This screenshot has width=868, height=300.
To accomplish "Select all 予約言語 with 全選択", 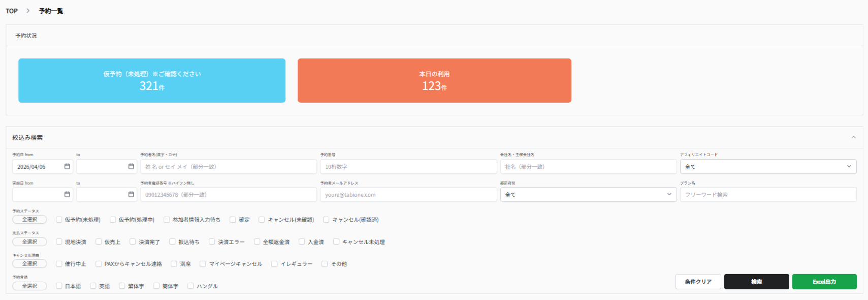I will pyautogui.click(x=29, y=286).
